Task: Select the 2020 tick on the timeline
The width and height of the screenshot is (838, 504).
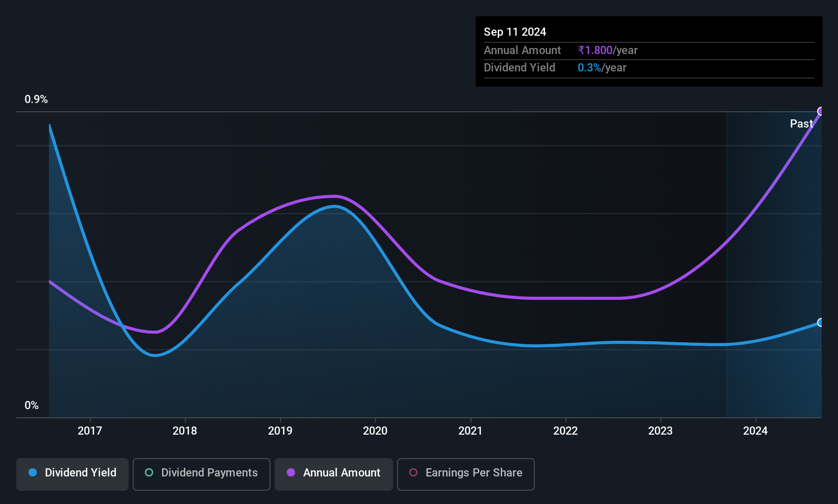Action: pos(375,431)
